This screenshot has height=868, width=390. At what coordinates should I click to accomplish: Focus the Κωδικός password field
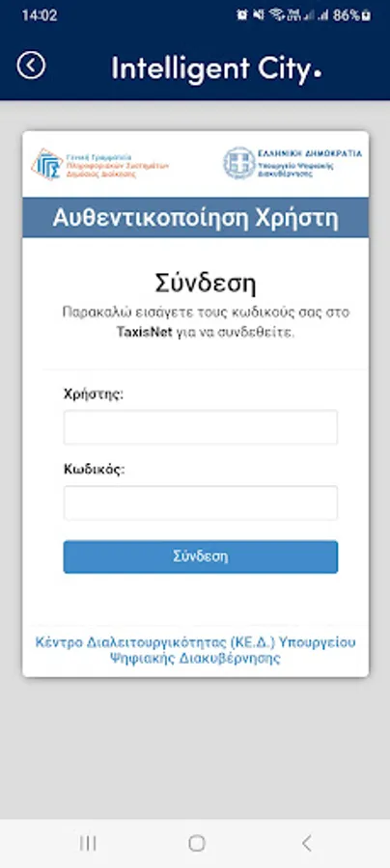(x=201, y=502)
